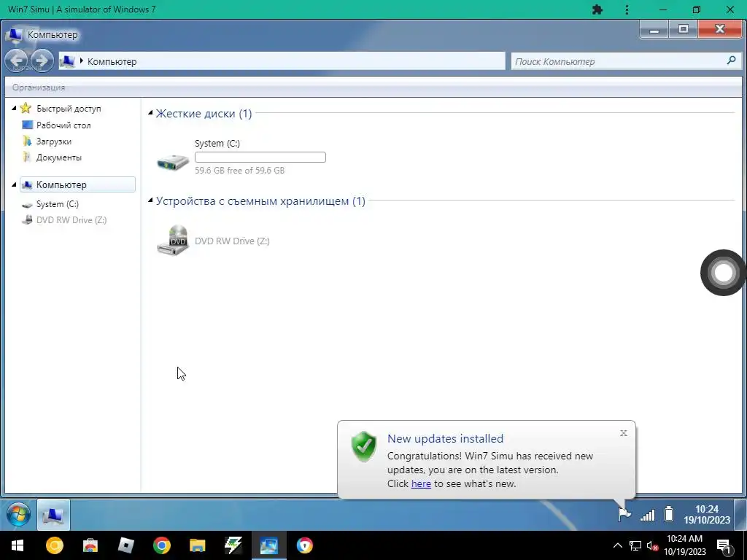Click the Back navigation arrow

pyautogui.click(x=18, y=61)
